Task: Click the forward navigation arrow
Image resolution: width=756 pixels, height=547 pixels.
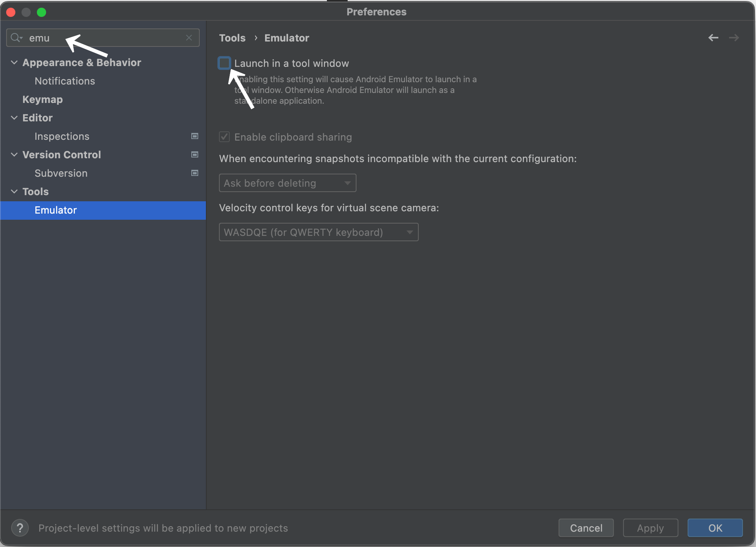Action: click(734, 38)
